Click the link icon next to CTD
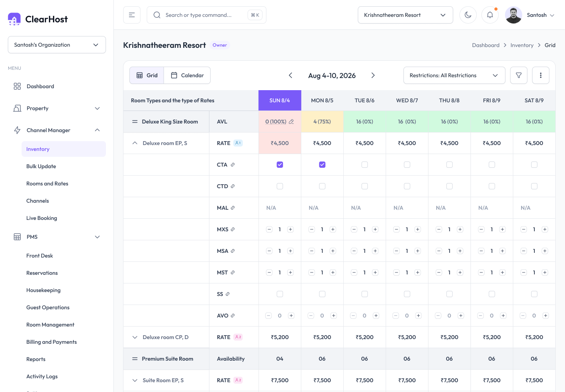565x392 pixels. point(233,186)
